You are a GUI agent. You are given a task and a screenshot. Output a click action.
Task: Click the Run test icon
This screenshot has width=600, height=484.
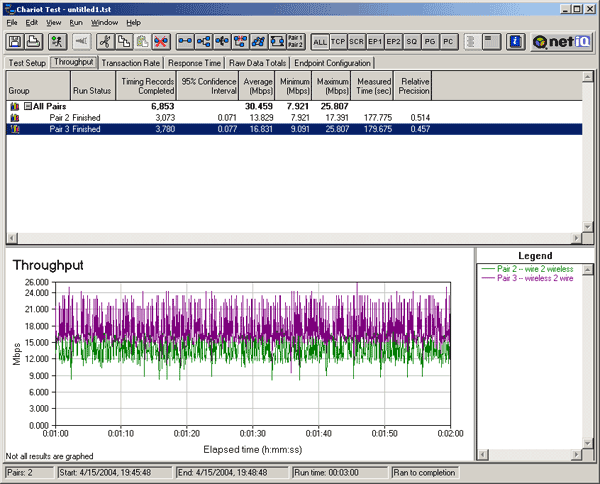[x=56, y=42]
